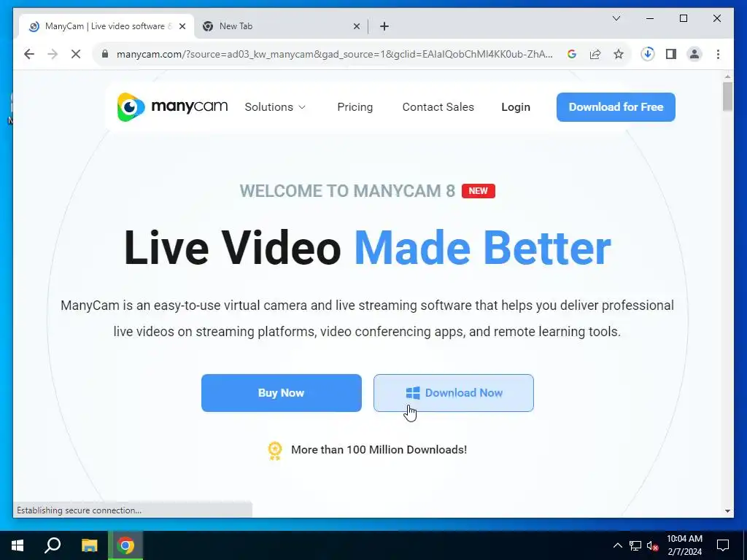Click the 'Live Video Made Better' heading
This screenshot has width=747, height=560.
pos(368,248)
